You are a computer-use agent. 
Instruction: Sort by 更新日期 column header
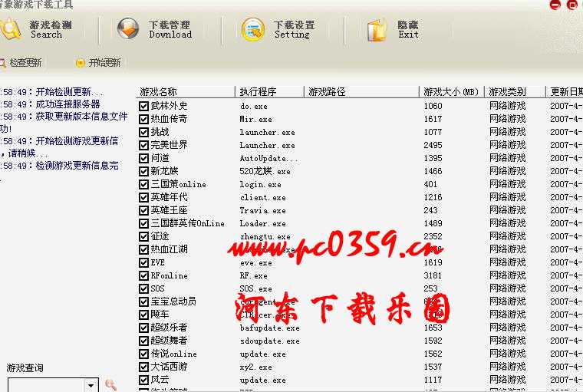[x=565, y=91]
